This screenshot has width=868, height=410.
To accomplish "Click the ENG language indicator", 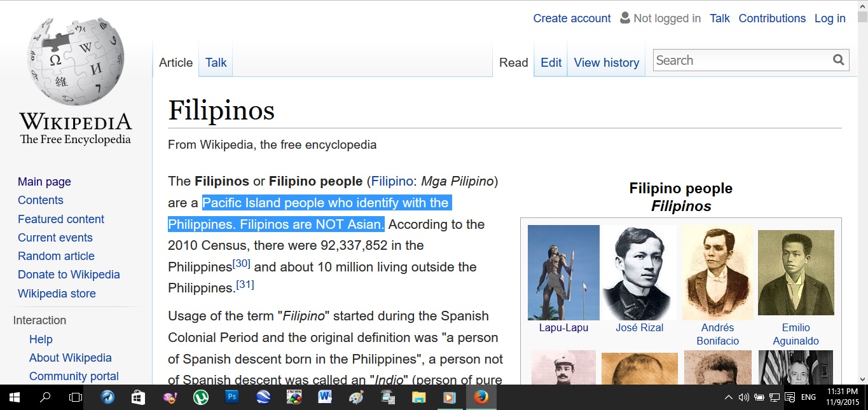I will [808, 398].
